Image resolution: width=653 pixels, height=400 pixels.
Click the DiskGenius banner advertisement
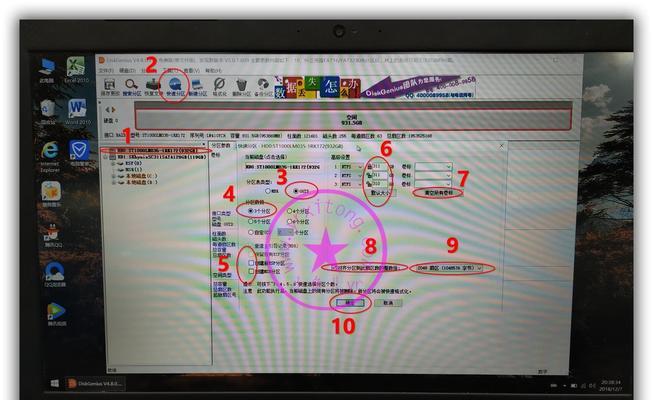point(376,87)
